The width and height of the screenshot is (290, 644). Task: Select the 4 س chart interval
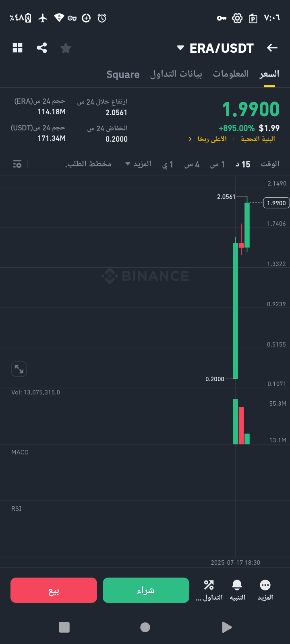[x=192, y=164]
